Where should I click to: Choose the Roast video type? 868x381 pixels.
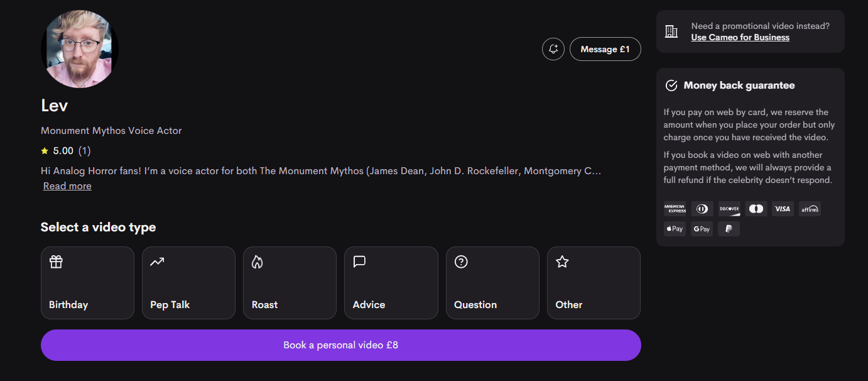point(290,283)
